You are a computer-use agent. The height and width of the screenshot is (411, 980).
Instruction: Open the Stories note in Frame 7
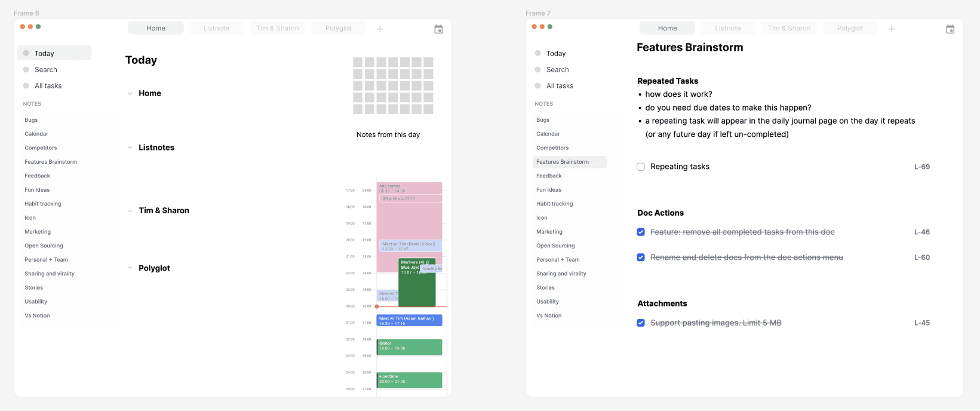545,287
